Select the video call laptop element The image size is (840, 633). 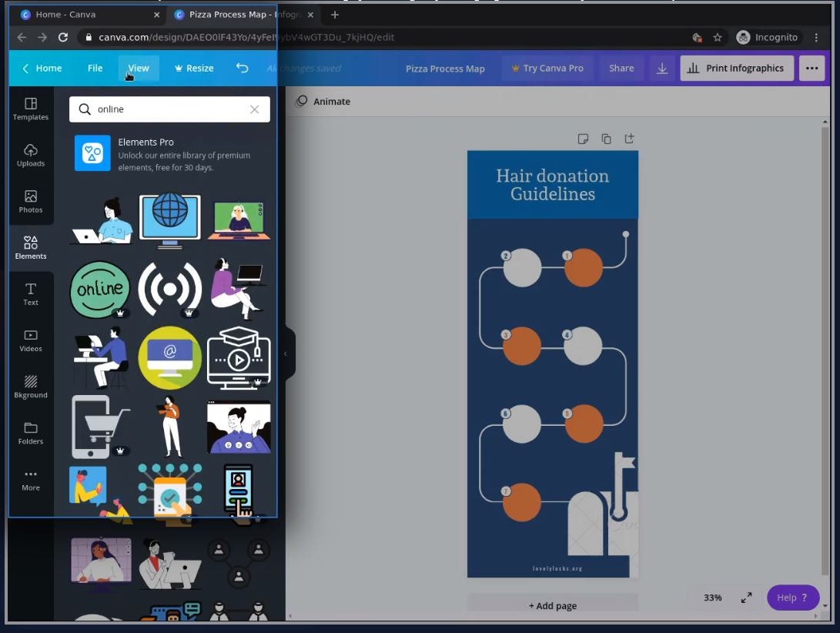click(239, 221)
